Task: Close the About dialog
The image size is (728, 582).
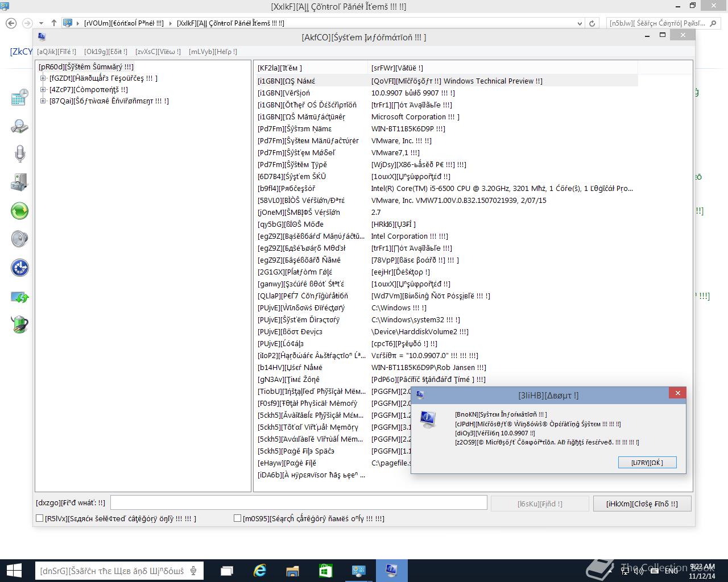Action: point(677,393)
